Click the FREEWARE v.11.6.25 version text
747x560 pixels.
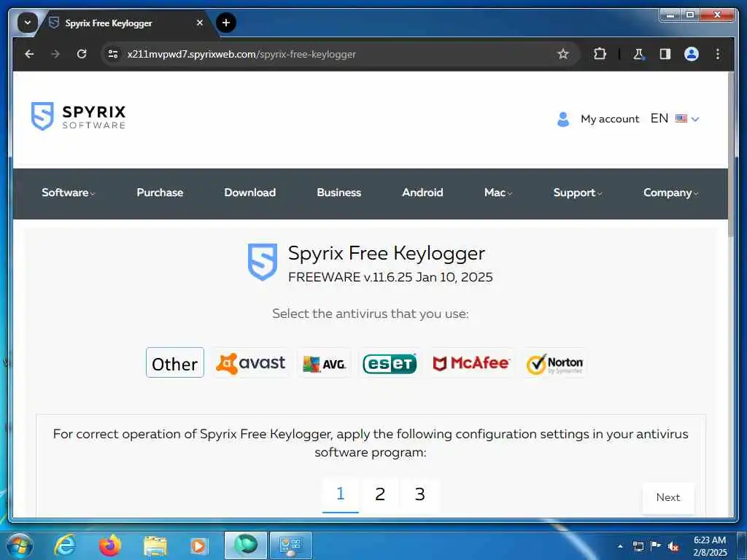point(390,277)
